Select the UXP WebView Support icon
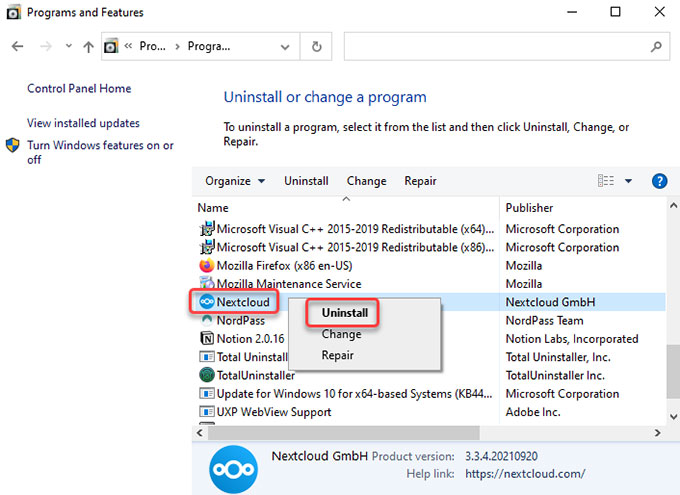Image resolution: width=680 pixels, height=495 pixels. tap(207, 411)
